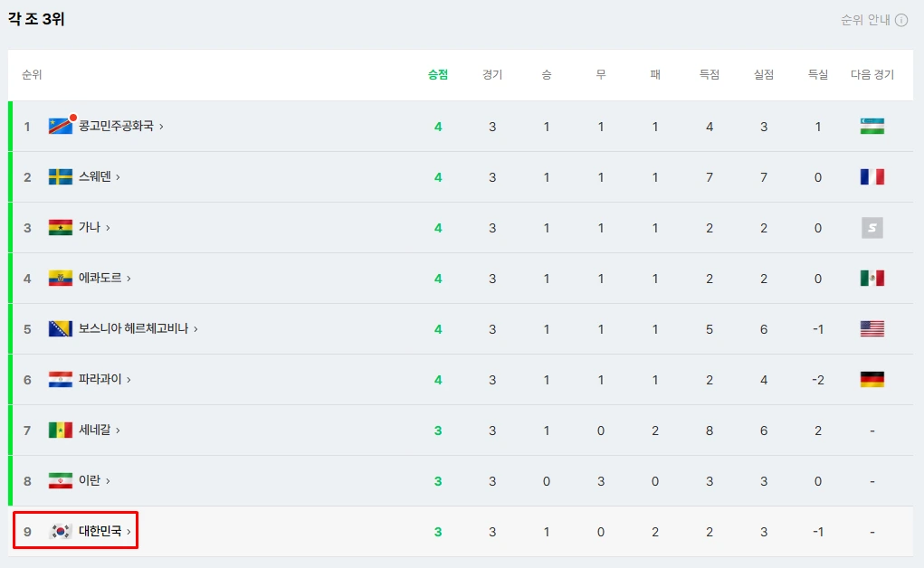Click the DR Congo flag icon
Screen dimensions: 924x568
click(60, 126)
